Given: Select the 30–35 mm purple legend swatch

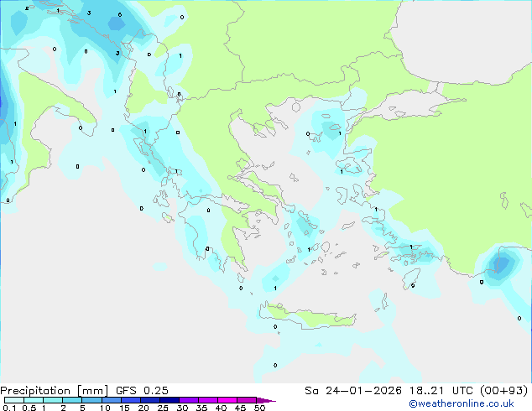Looking at the screenshot, I should (x=189, y=400).
